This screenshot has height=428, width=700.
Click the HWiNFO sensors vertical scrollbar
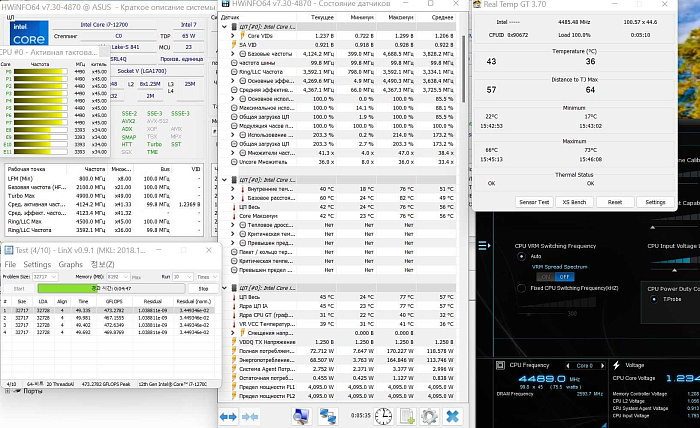(464, 69)
